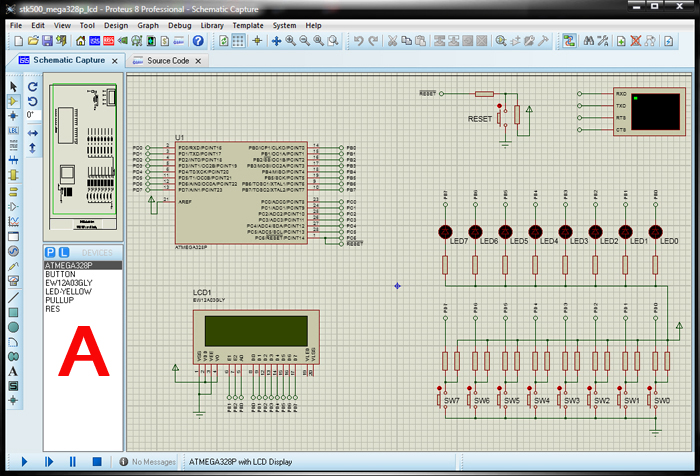The height and width of the screenshot is (476, 700).
Task: Select the Schematic Capture tab
Action: (x=69, y=60)
